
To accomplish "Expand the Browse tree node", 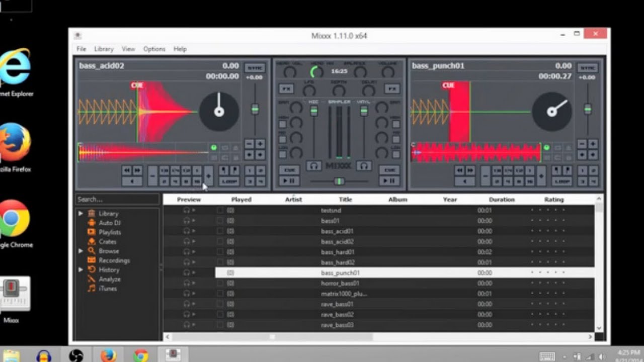I will coord(80,250).
